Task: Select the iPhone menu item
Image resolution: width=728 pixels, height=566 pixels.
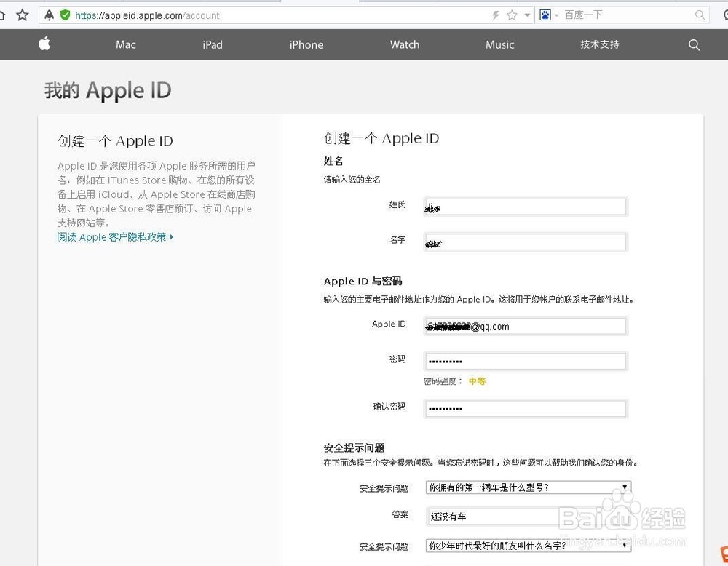Action: tap(306, 44)
